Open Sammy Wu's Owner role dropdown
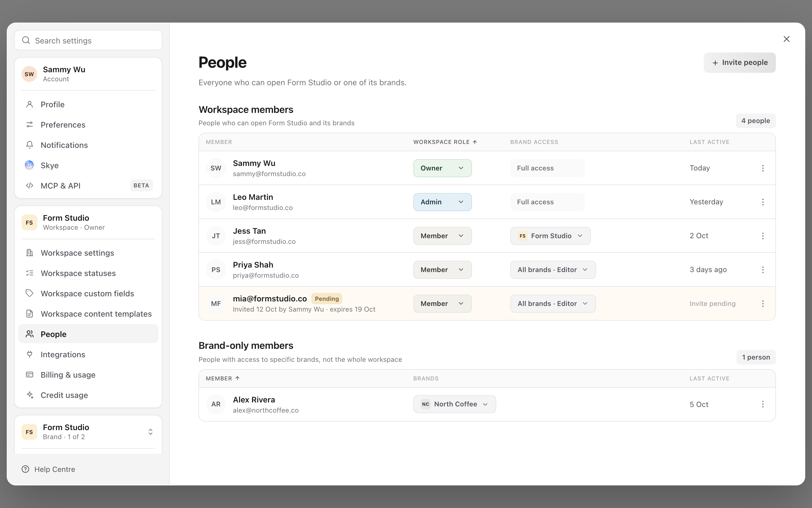The width and height of the screenshot is (812, 508). tap(442, 168)
